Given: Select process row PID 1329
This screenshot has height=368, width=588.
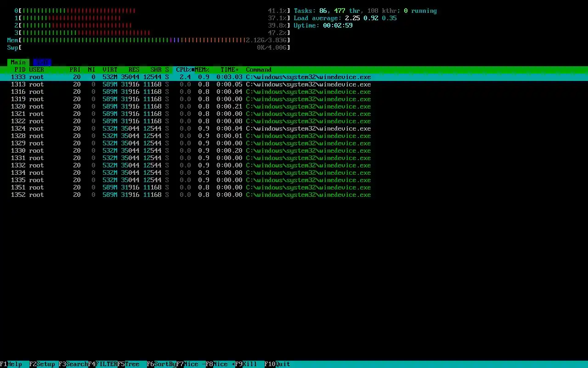Looking at the screenshot, I should 294,143.
